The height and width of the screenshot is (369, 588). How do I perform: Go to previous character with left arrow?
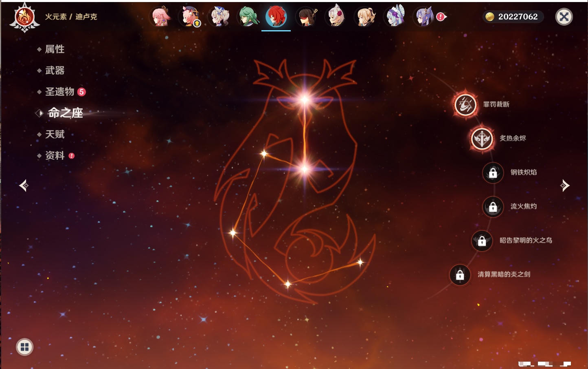[x=24, y=186]
